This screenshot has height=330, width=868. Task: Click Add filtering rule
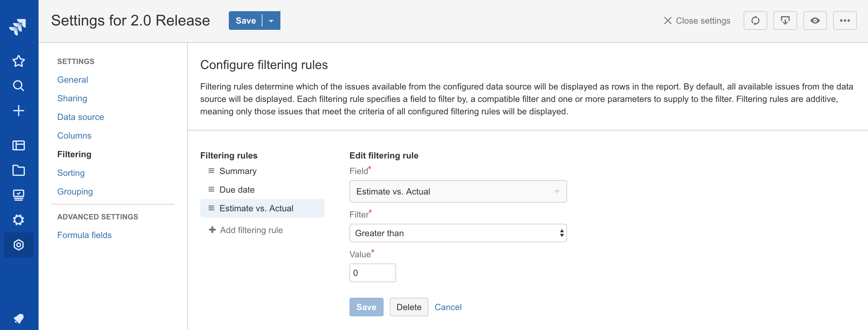(251, 230)
